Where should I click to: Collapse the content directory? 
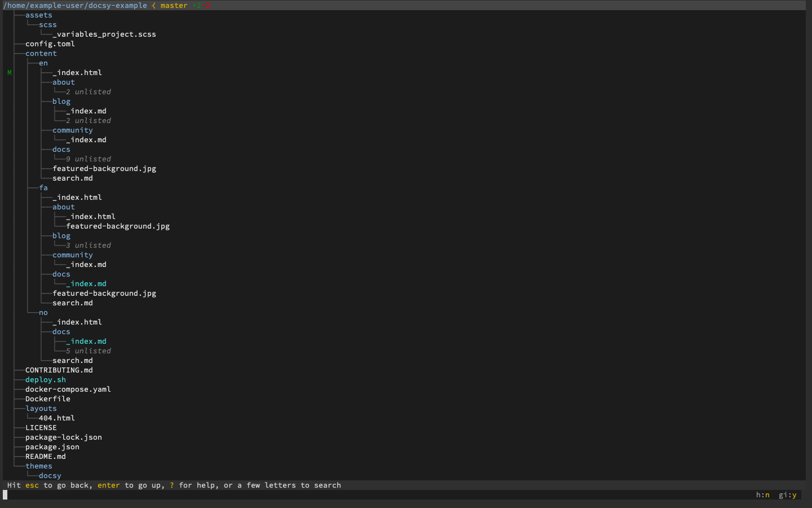(41, 54)
